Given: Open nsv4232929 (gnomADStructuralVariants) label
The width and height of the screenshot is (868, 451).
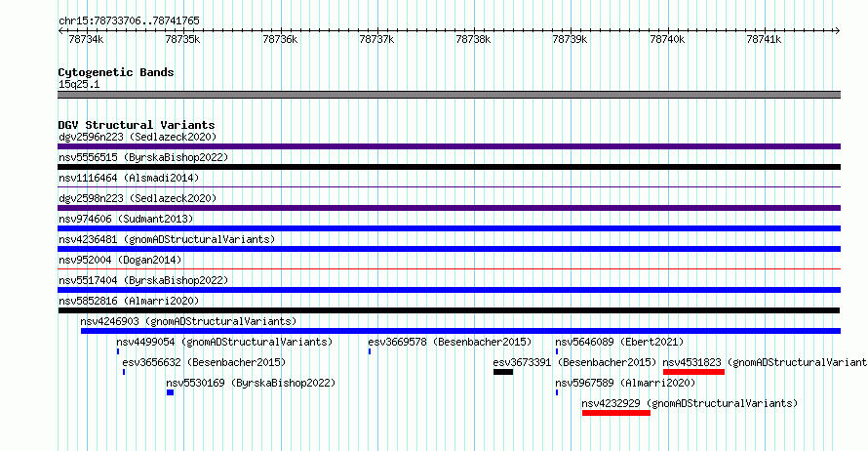Looking at the screenshot, I should [x=690, y=403].
